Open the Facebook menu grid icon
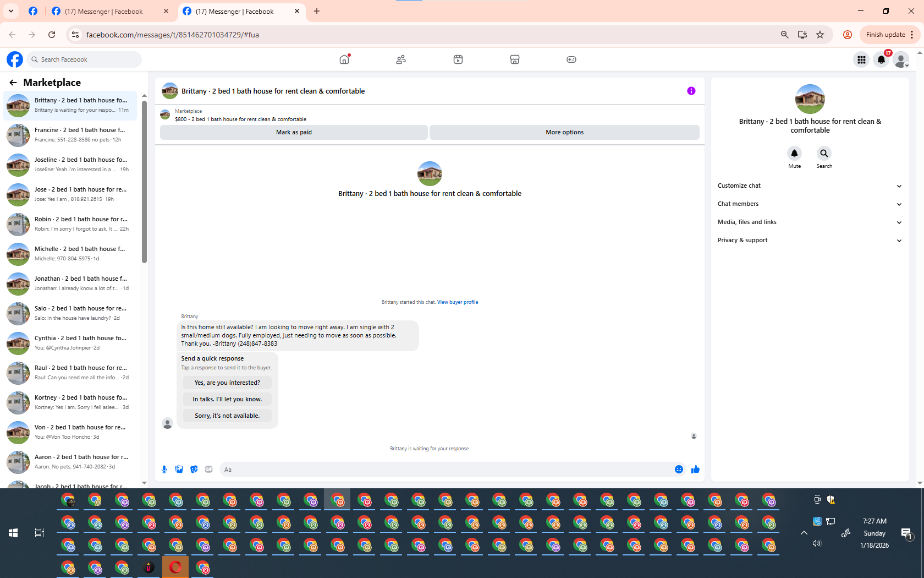This screenshot has width=924, height=578. (861, 59)
